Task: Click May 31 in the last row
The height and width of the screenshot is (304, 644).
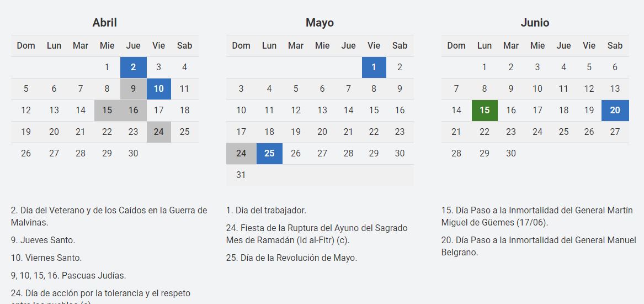Action: tap(241, 175)
